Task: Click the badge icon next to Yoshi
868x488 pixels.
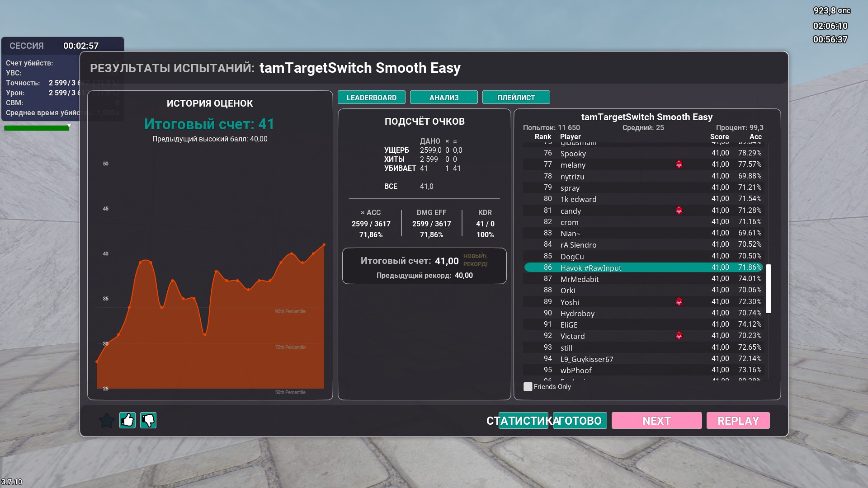Action: point(679,302)
